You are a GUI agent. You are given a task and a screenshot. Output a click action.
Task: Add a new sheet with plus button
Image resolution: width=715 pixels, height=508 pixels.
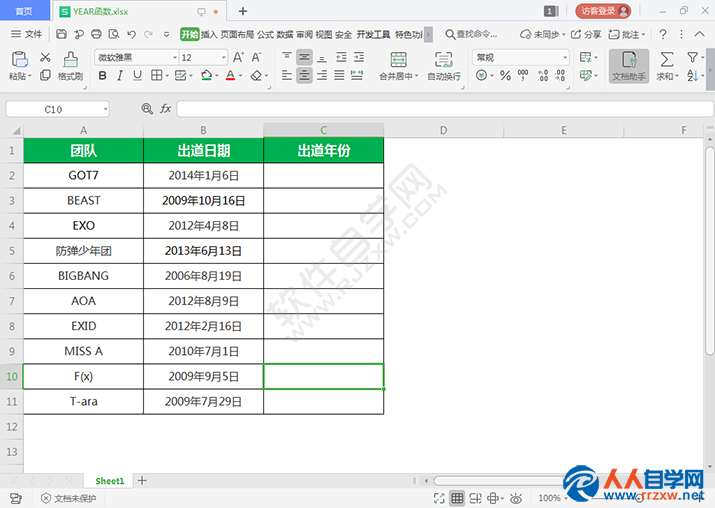142,480
